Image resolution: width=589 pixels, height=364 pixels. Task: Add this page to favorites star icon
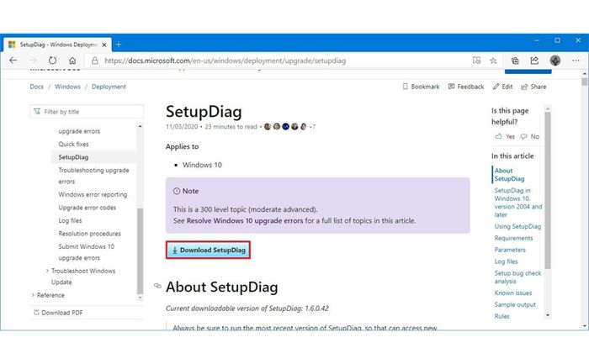[493, 61]
